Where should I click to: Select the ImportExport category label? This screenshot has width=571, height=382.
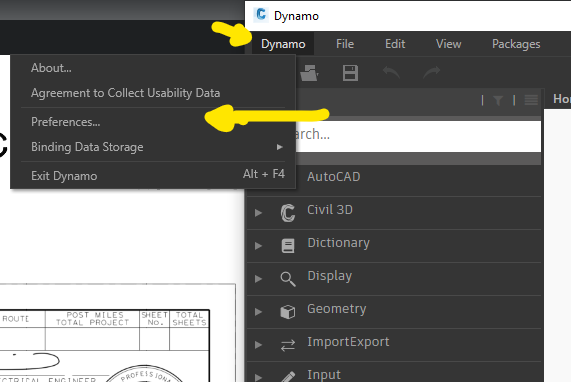(348, 342)
